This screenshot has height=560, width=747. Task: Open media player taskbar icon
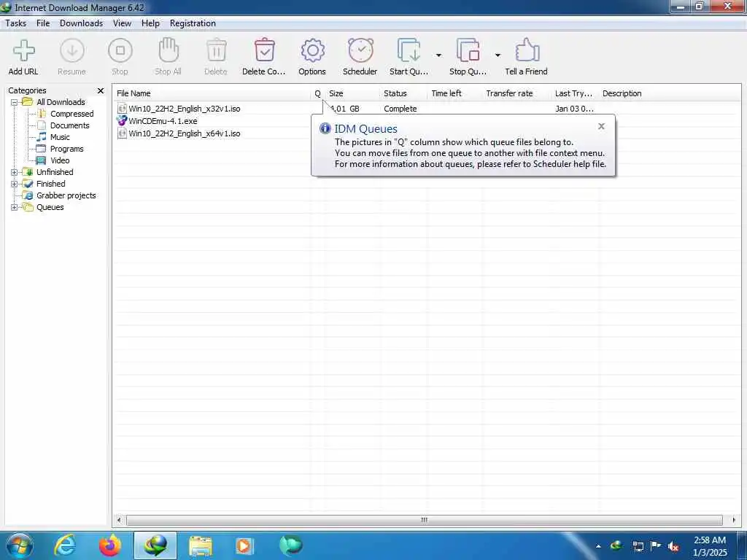(245, 545)
